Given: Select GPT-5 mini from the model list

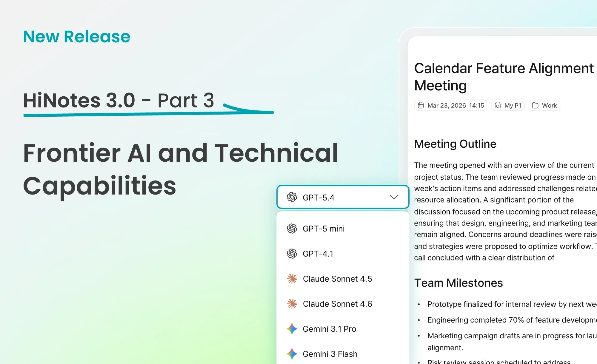Looking at the screenshot, I should point(343,229).
